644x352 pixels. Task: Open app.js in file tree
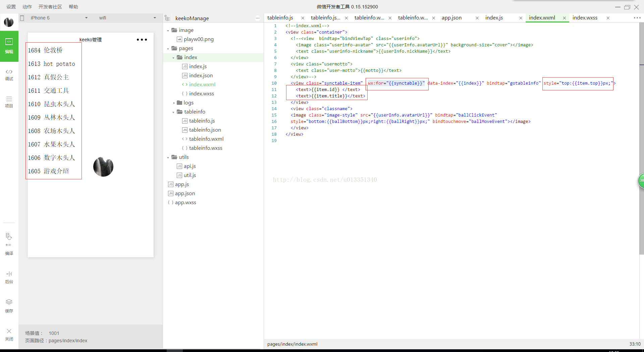[182, 184]
